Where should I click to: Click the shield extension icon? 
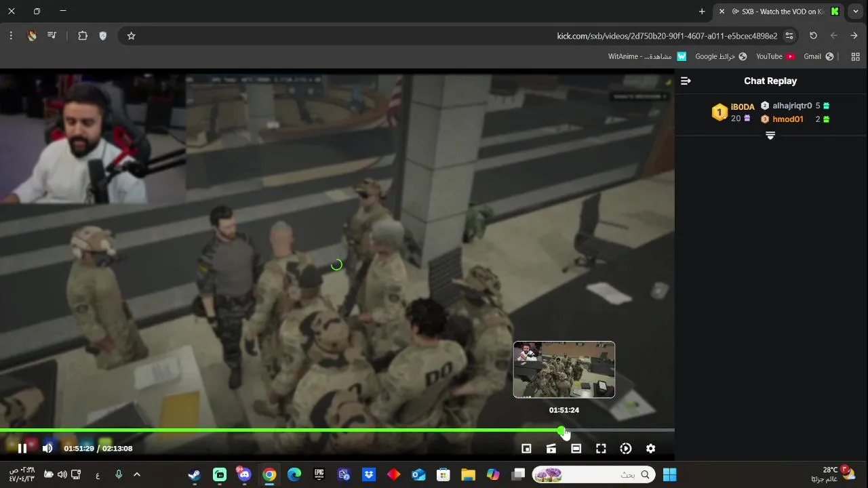(x=103, y=36)
